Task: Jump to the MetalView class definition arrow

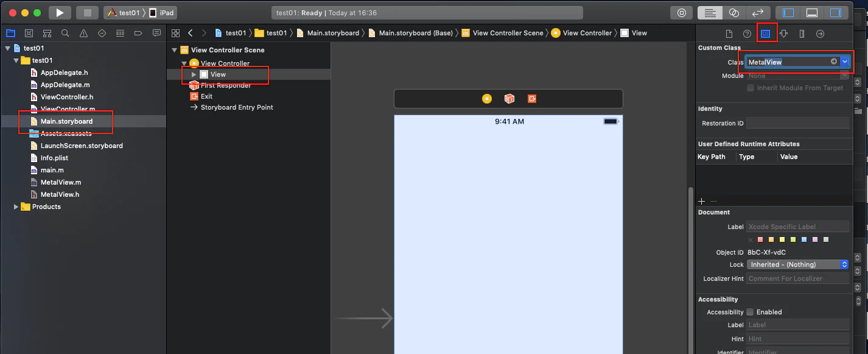Action: (x=834, y=62)
